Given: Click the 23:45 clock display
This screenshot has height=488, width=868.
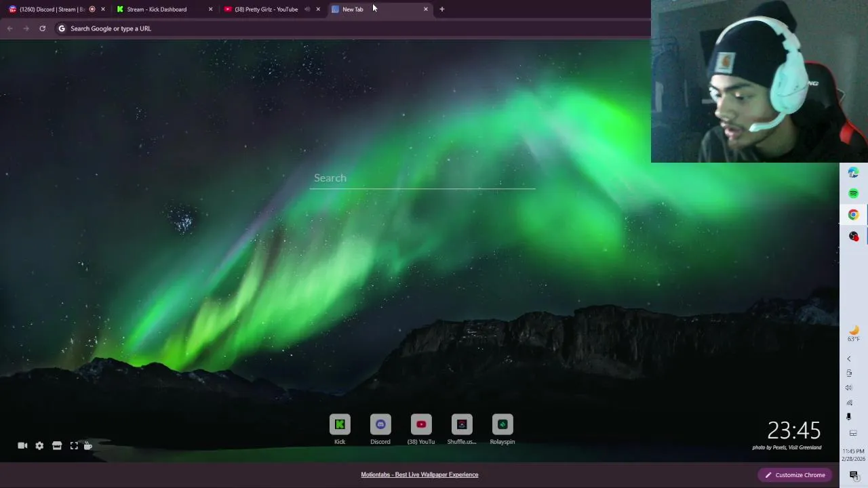Looking at the screenshot, I should pos(793,430).
